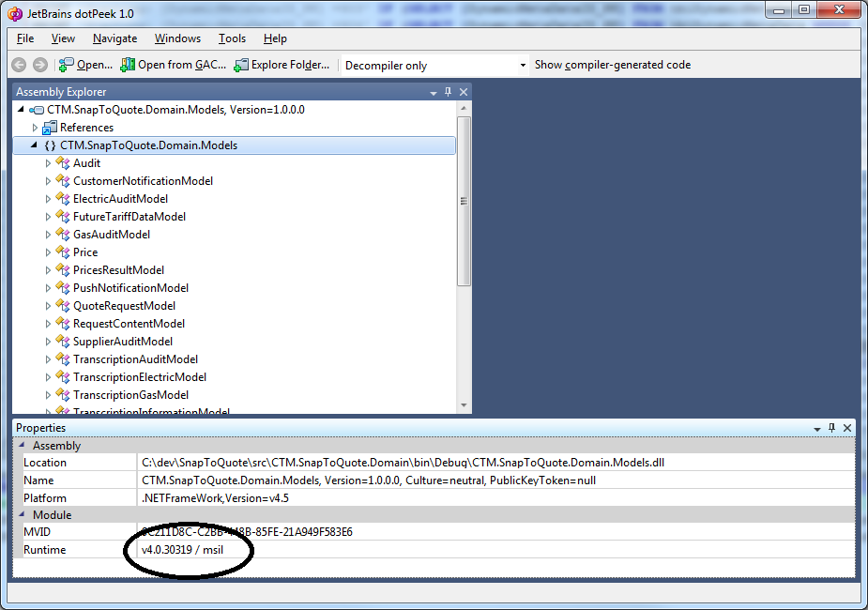868x610 pixels.
Task: Expand the Audit class node
Action: 48,163
